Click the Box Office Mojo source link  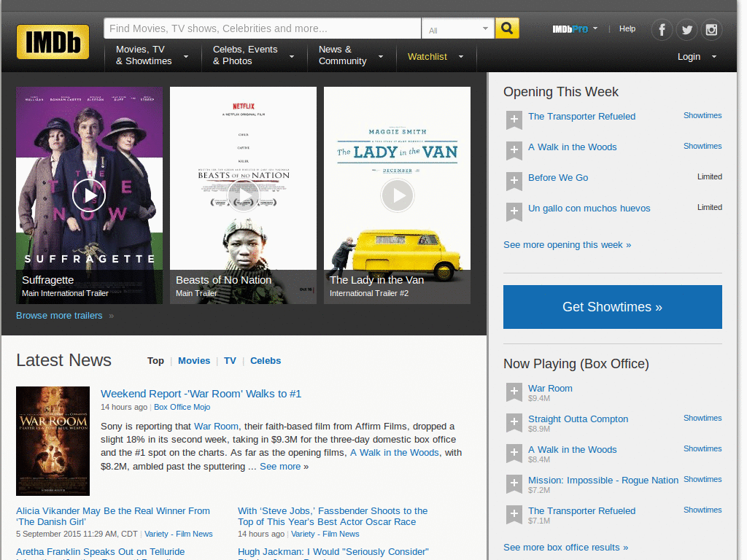click(182, 407)
